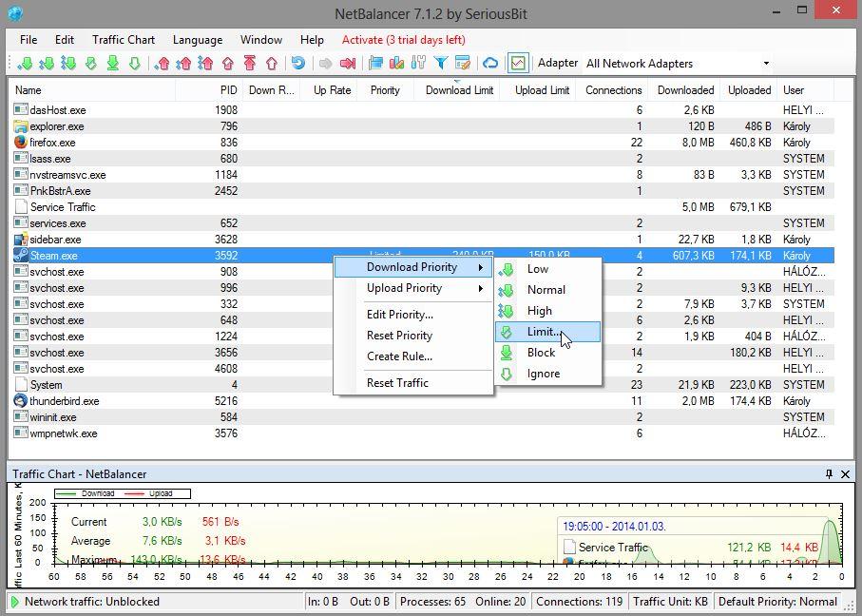This screenshot has height=616, width=862.
Task: Click the Traffic Unit: KB status
Action: point(670,602)
